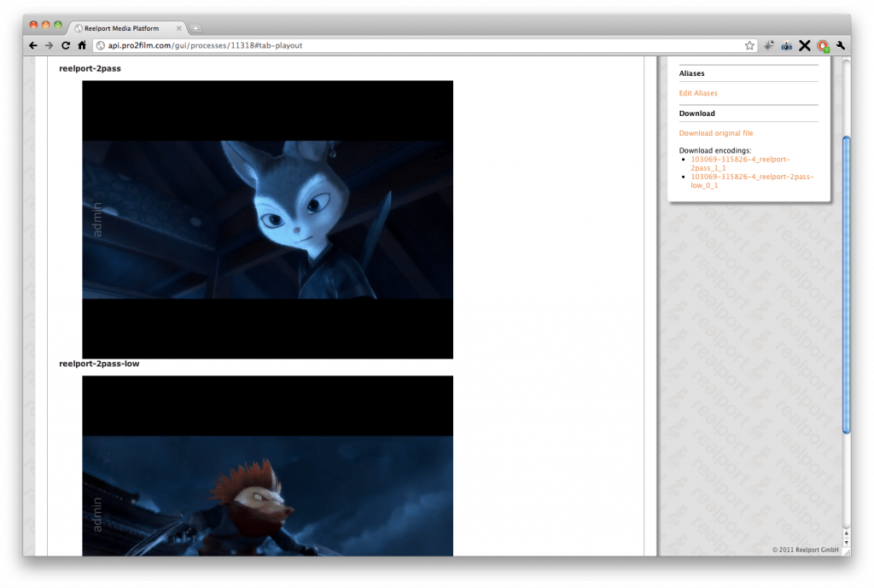
Task: Select the Reelport Media Platform tab
Action: tap(125, 28)
